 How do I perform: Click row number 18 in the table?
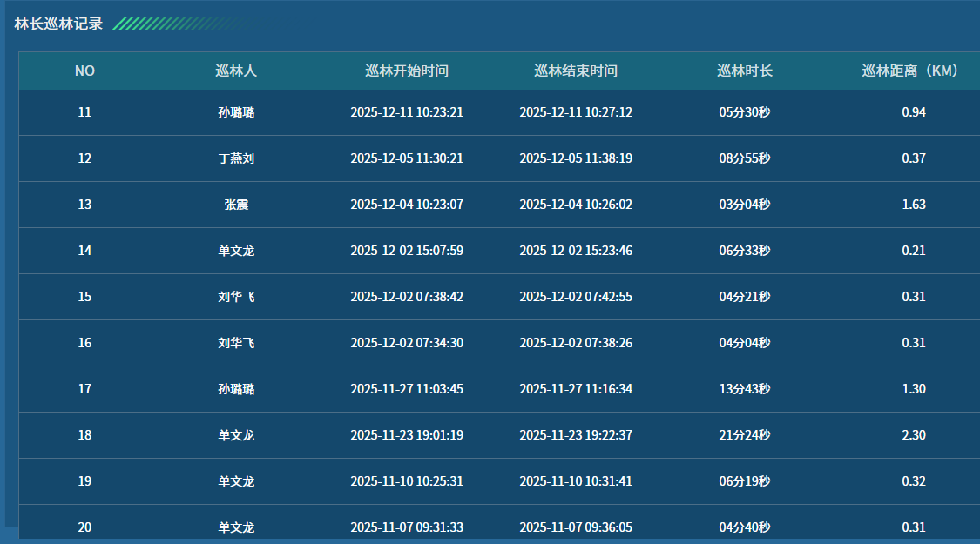[x=84, y=435]
